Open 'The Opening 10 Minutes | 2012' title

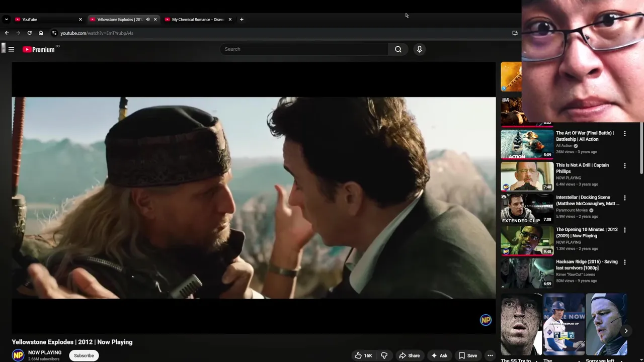click(587, 233)
